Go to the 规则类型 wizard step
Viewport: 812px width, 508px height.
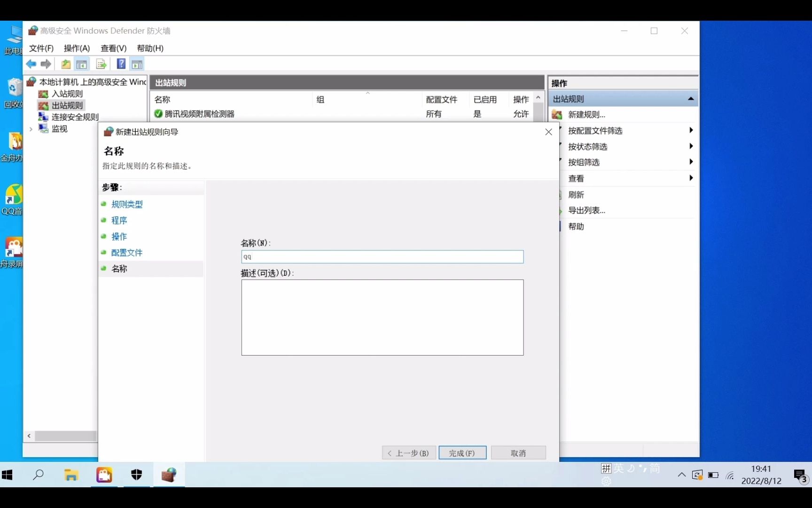127,204
